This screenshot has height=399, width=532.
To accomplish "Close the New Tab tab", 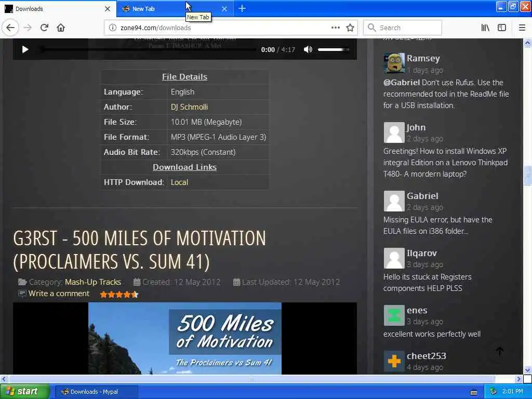I will click(224, 9).
